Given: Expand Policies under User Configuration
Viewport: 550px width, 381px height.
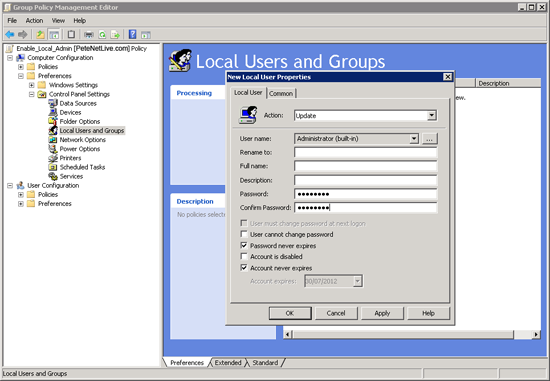Looking at the screenshot, I should point(21,194).
